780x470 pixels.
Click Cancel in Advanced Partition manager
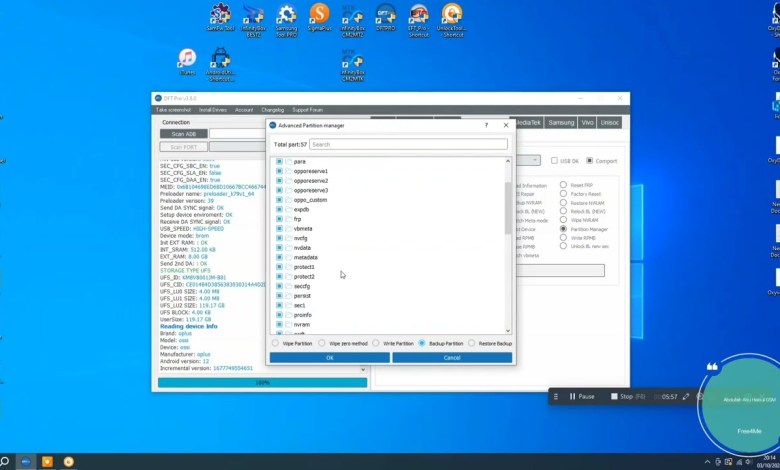tap(452, 358)
